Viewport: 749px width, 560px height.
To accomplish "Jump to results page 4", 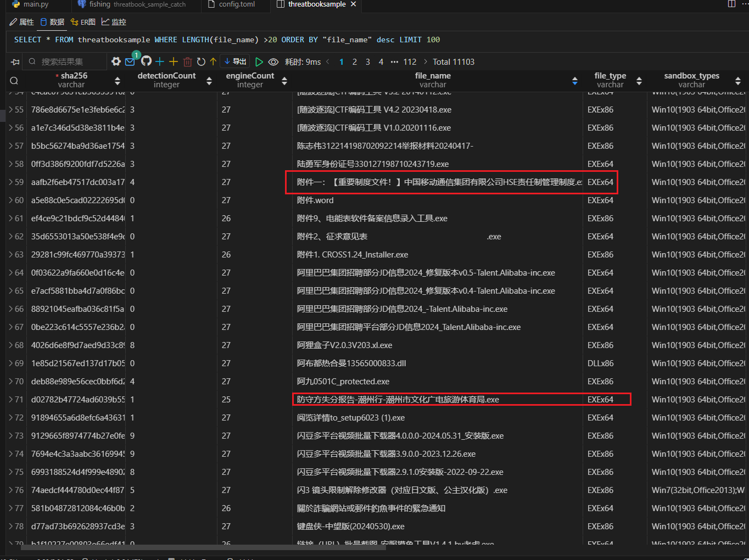I will (381, 61).
